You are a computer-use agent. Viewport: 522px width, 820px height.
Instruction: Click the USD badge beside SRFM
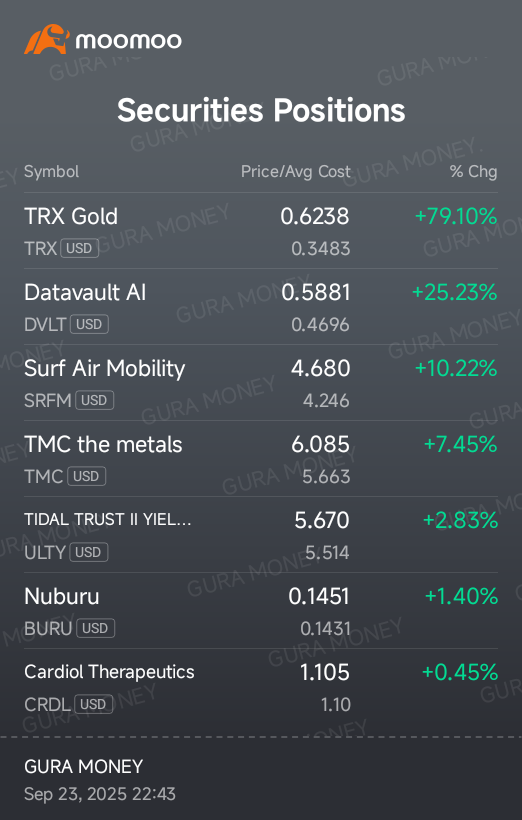(94, 400)
